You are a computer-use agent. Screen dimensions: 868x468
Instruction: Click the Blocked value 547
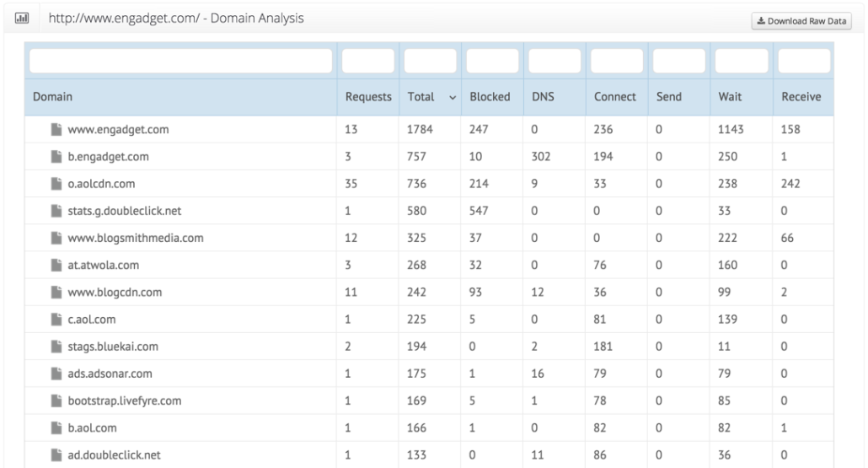click(479, 211)
